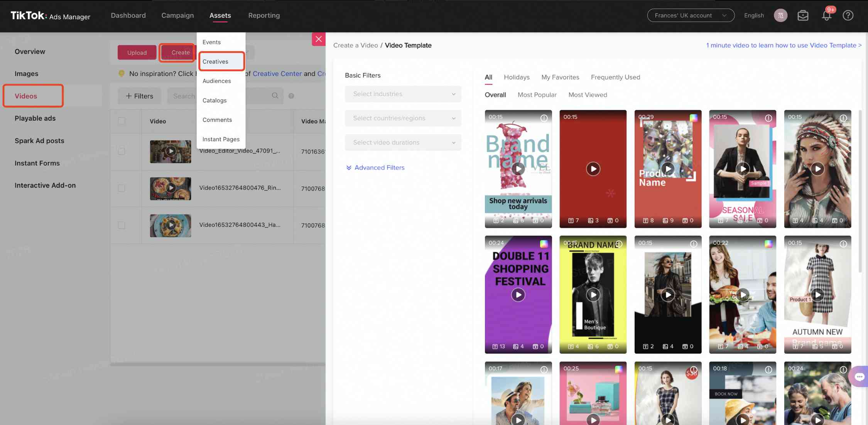
Task: Click the info icon on first template
Action: click(x=544, y=117)
